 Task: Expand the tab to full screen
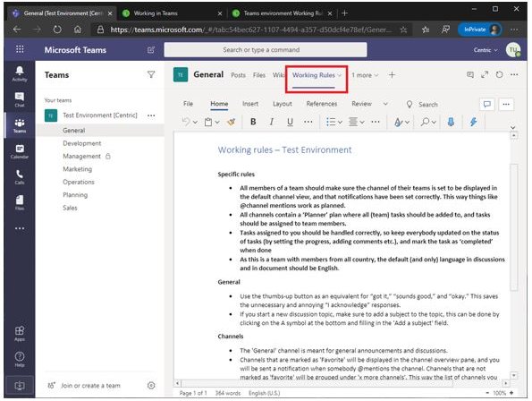click(x=485, y=74)
